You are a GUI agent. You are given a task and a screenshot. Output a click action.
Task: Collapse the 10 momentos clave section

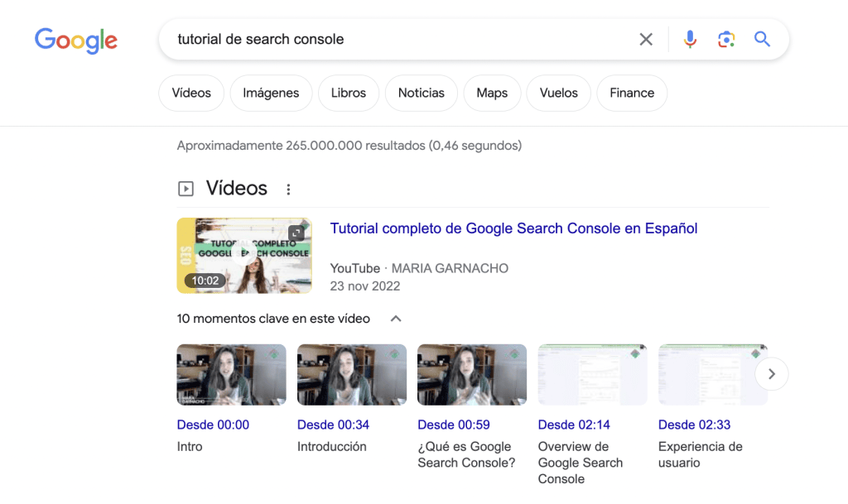click(396, 319)
